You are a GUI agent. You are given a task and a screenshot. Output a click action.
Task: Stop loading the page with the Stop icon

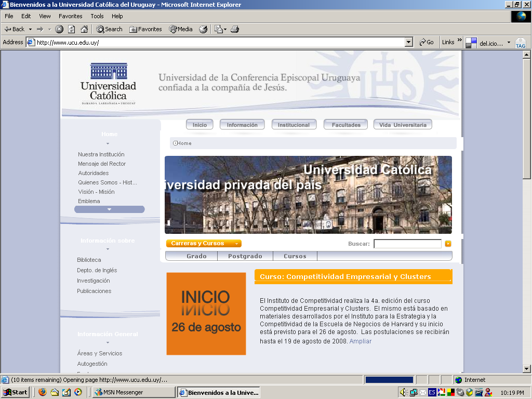pos(59,29)
